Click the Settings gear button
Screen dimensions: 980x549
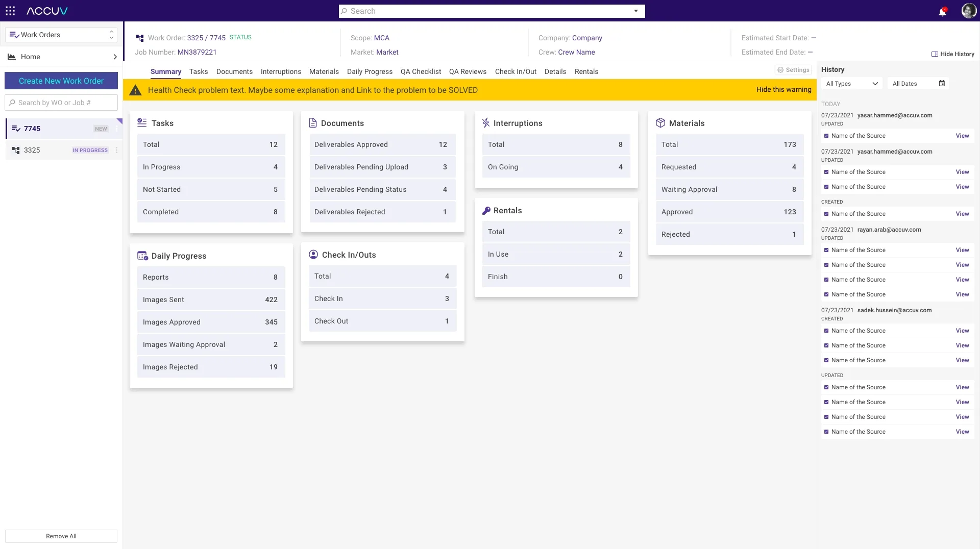pyautogui.click(x=793, y=70)
